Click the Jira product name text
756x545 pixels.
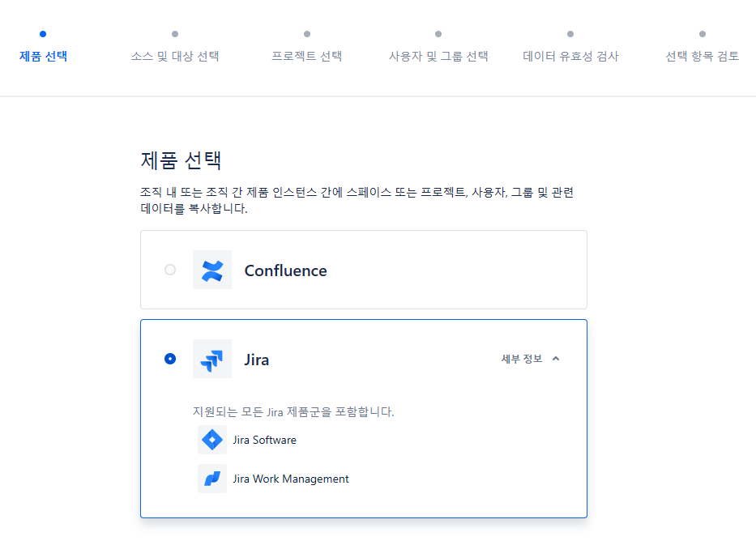coord(257,360)
